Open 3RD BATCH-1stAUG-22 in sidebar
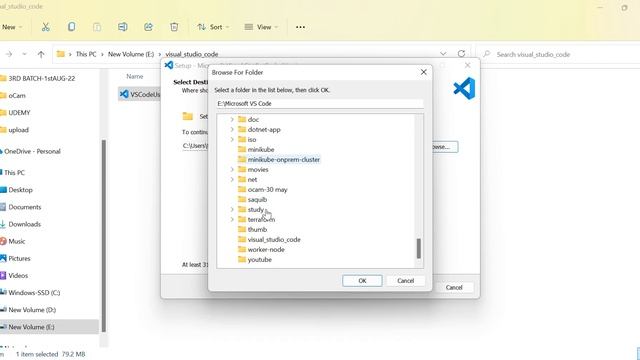Image resolution: width=640 pixels, height=360 pixels. coord(42,78)
